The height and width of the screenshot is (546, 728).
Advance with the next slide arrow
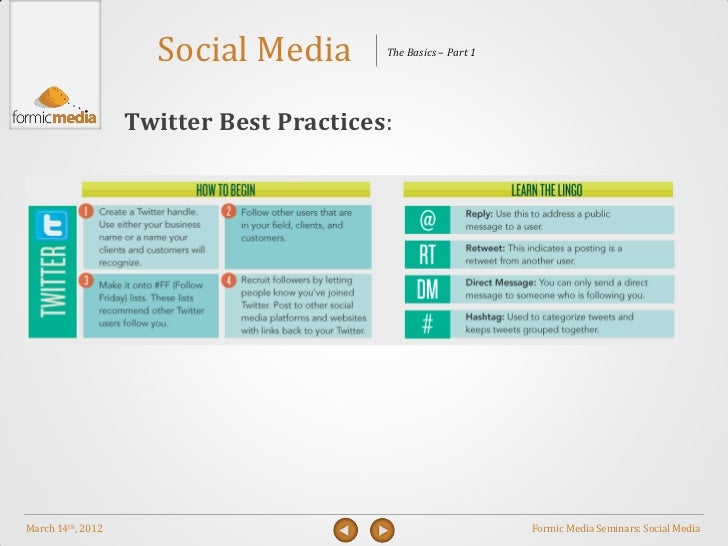382,530
